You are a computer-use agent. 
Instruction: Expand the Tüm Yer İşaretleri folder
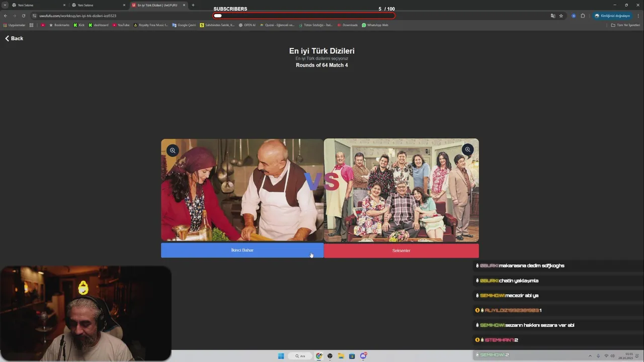coord(625,25)
